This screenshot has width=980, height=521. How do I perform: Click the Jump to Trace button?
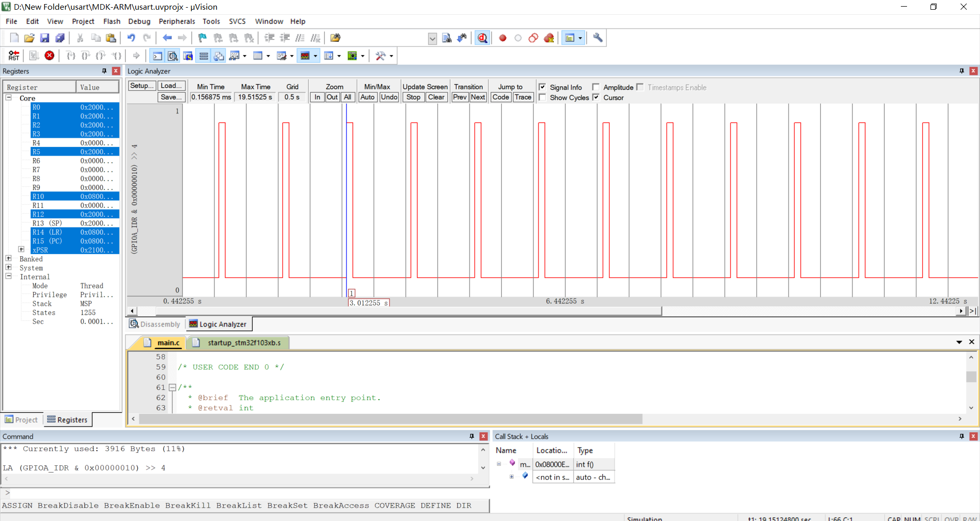click(x=523, y=97)
